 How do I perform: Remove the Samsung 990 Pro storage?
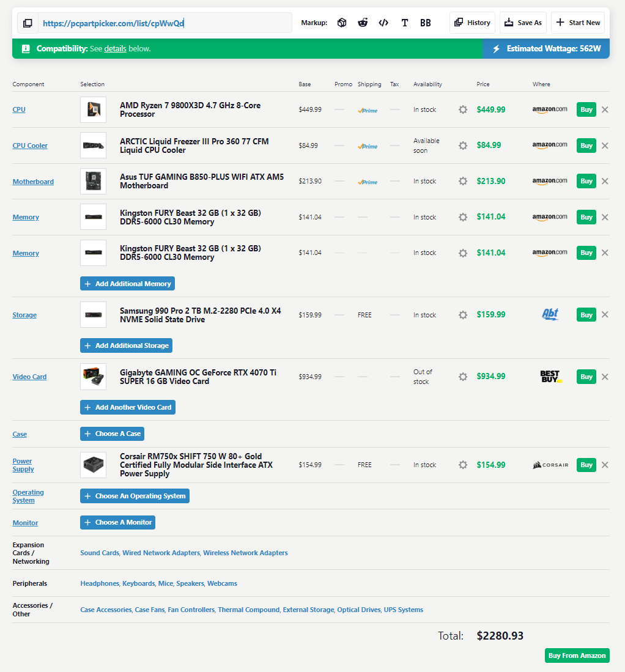click(x=605, y=314)
